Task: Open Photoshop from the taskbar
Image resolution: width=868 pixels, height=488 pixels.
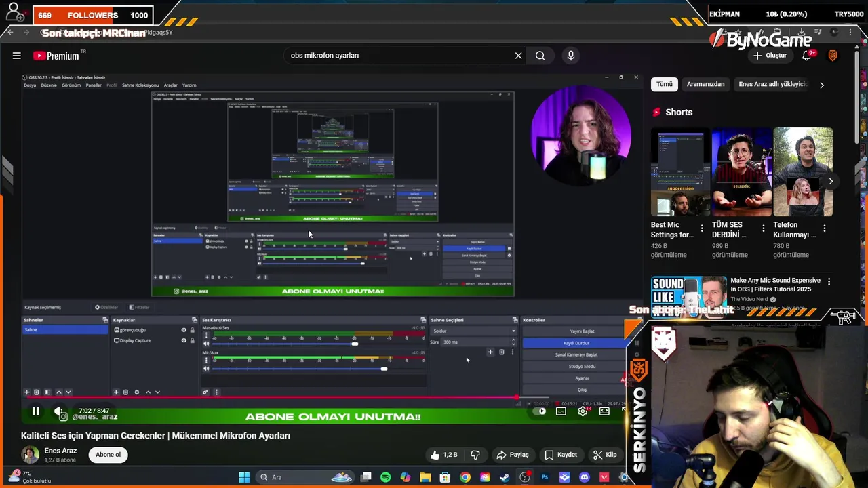Action: click(x=545, y=477)
